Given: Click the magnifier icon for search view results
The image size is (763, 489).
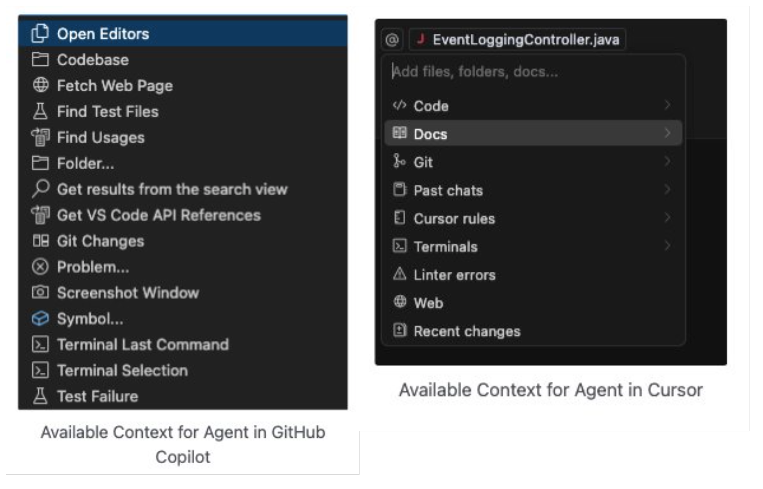Looking at the screenshot, I should (40, 189).
